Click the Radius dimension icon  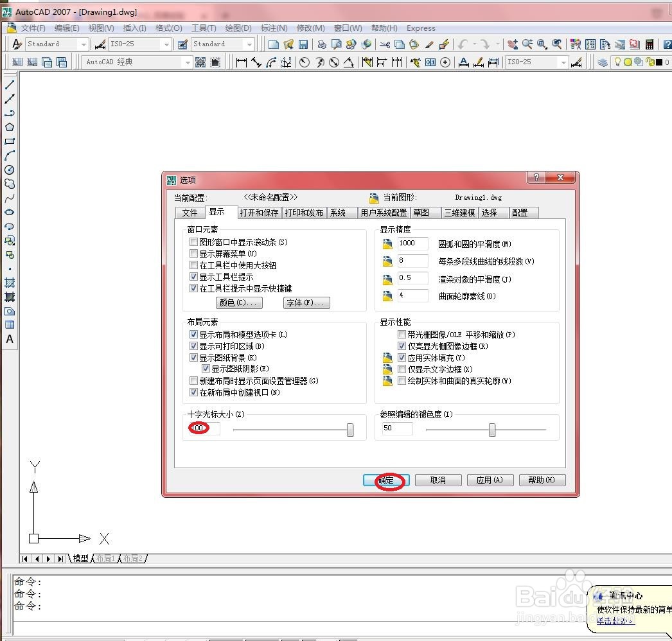coord(305,62)
